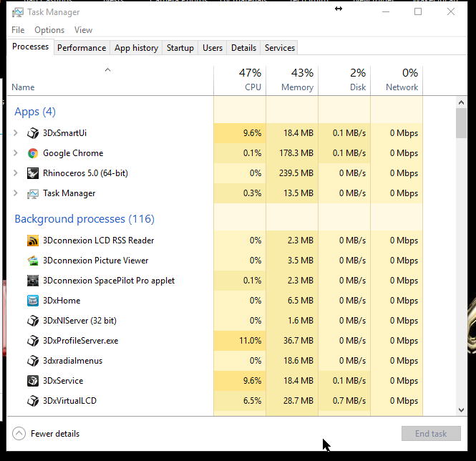Click the 3DxNlServer (32 bit) icon
This screenshot has height=461, width=476.
click(x=33, y=321)
